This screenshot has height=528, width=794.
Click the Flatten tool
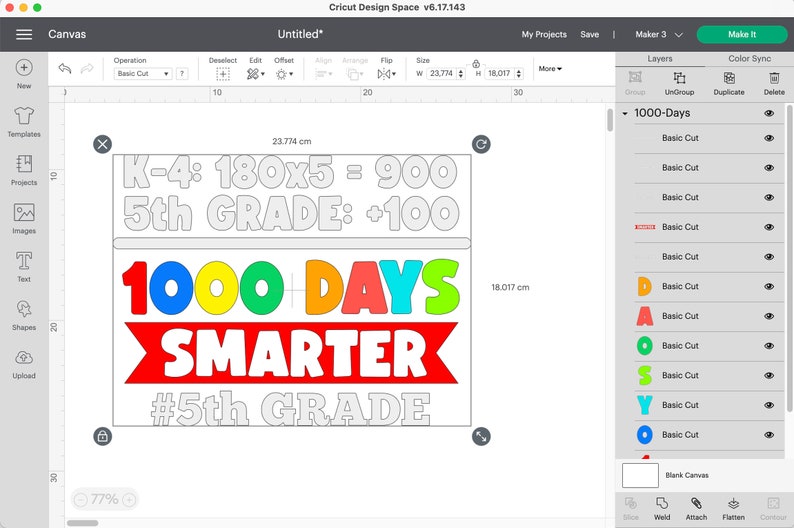[x=733, y=509]
